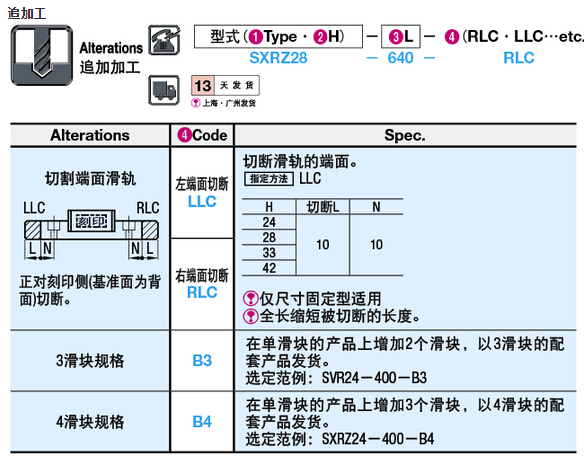Click the tip icon before 全长缩短被切断的长度
Image resolution: width=584 pixels, height=459 pixels.
click(251, 316)
